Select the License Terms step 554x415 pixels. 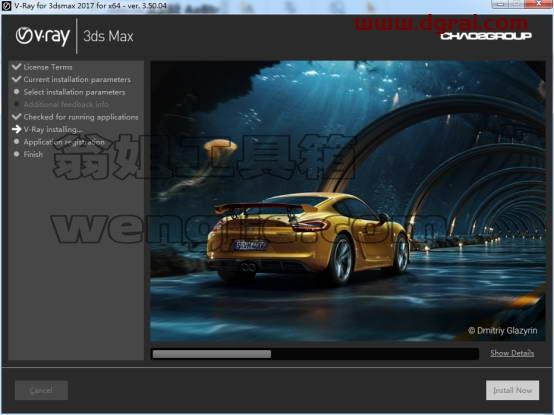(x=48, y=67)
